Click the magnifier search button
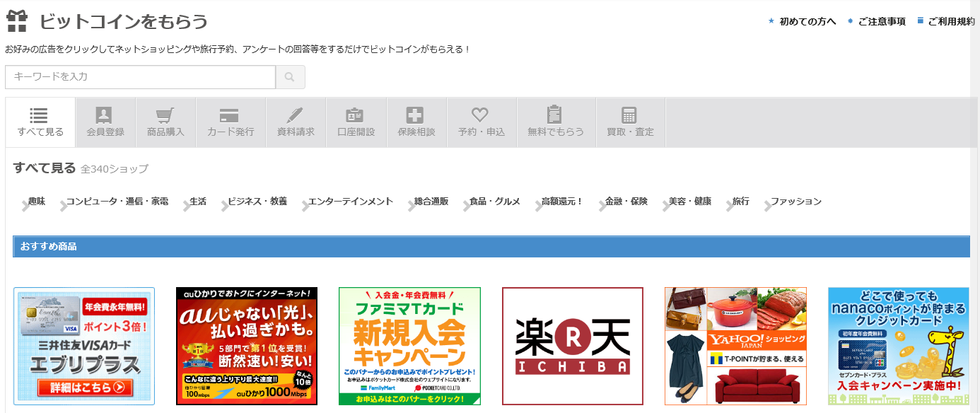 coord(290,77)
